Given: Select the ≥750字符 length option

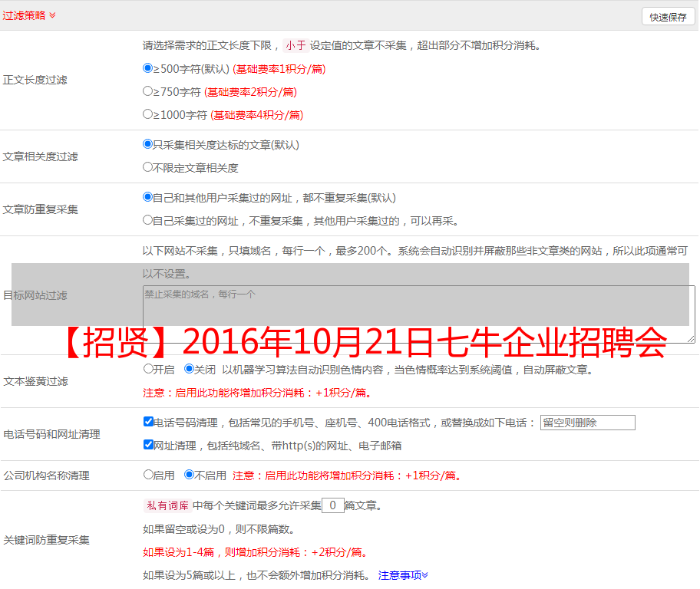Looking at the screenshot, I should (147, 91).
